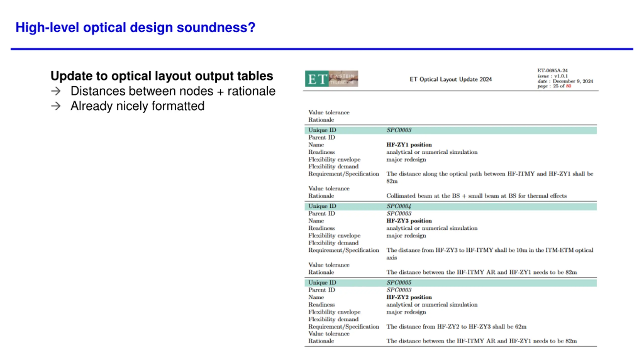This screenshot has height=362, width=644.
Task: Click the Unique ID value 'SPC0004'
Action: point(399,206)
